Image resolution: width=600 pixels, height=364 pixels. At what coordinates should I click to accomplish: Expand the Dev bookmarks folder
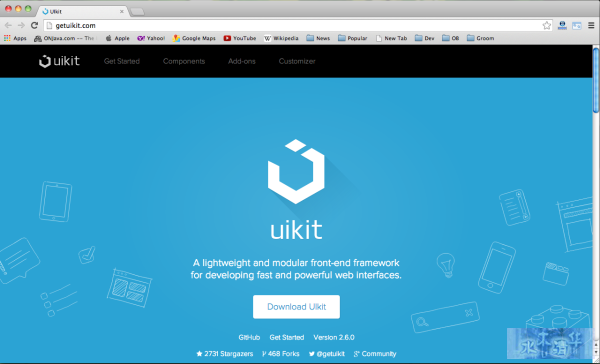coord(425,38)
